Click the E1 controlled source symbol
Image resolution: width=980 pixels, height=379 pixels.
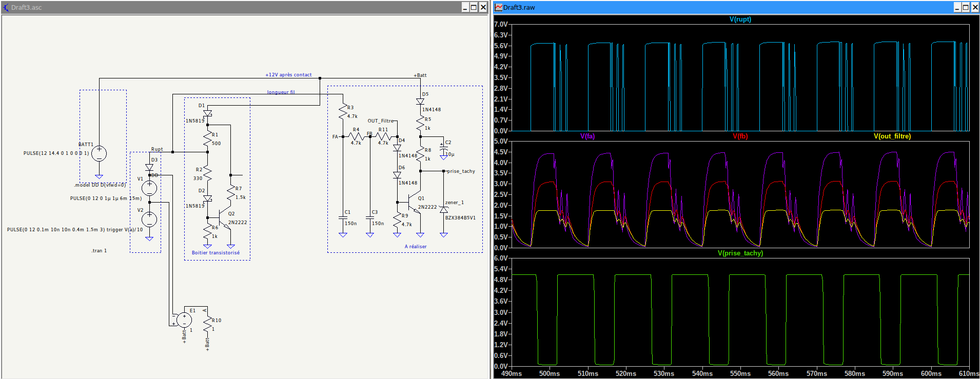[184, 320]
